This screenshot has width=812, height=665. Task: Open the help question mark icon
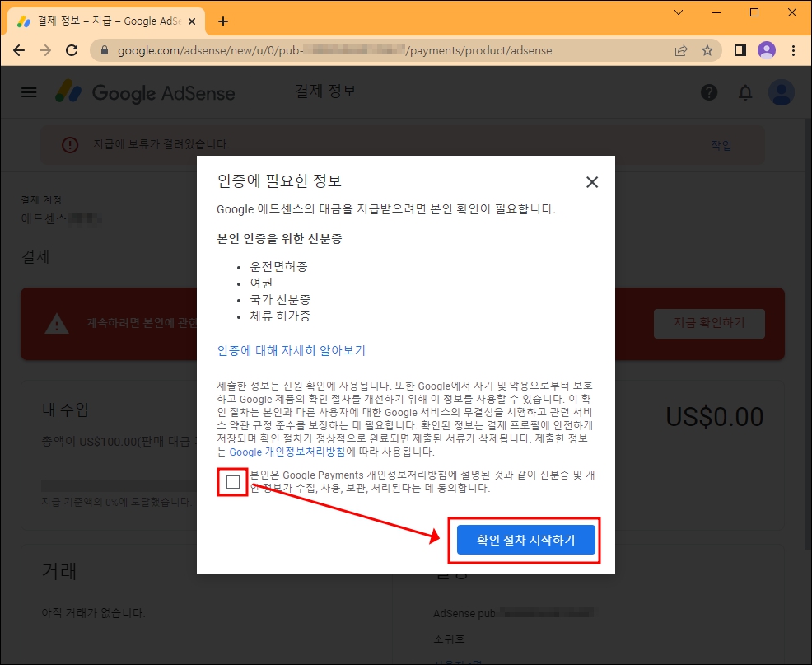coord(709,93)
